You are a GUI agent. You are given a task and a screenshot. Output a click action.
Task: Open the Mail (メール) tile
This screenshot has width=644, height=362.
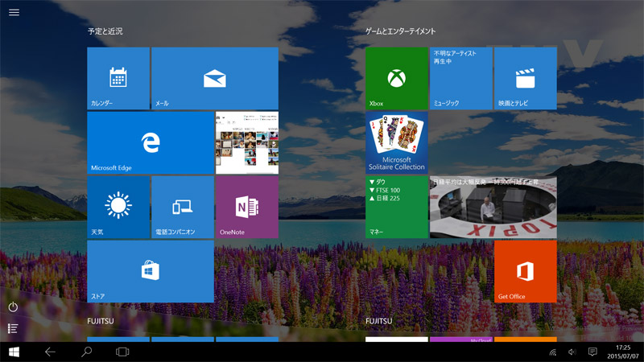214,78
